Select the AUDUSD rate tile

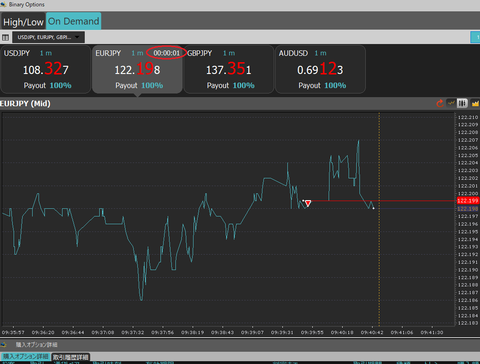click(320, 70)
